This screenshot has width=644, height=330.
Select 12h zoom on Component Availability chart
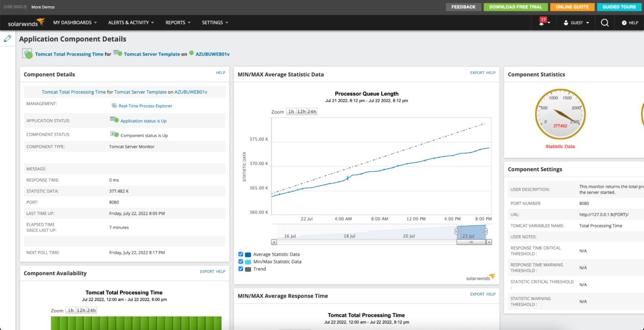pos(81,310)
